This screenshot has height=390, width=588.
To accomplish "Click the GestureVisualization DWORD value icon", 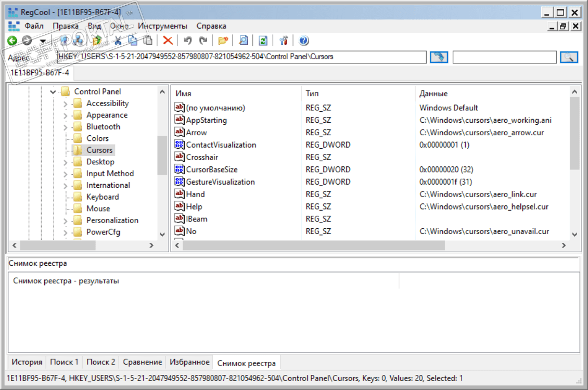I will [x=180, y=181].
